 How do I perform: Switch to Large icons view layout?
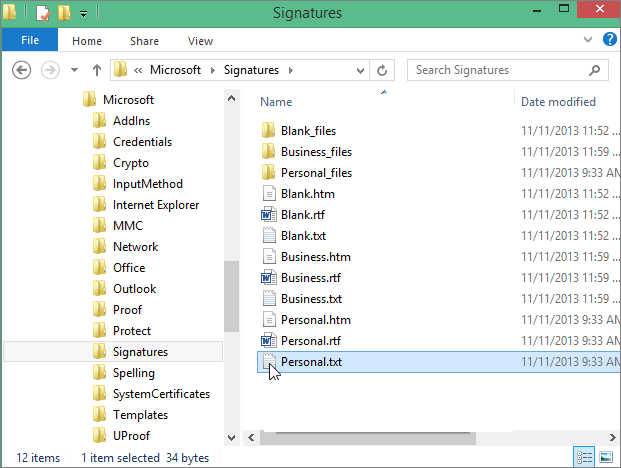click(x=606, y=457)
